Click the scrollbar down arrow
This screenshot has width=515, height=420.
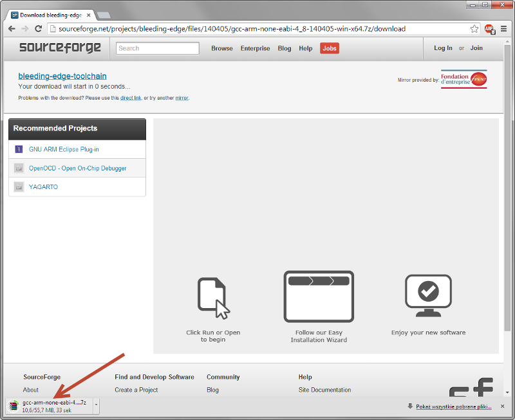(x=507, y=392)
